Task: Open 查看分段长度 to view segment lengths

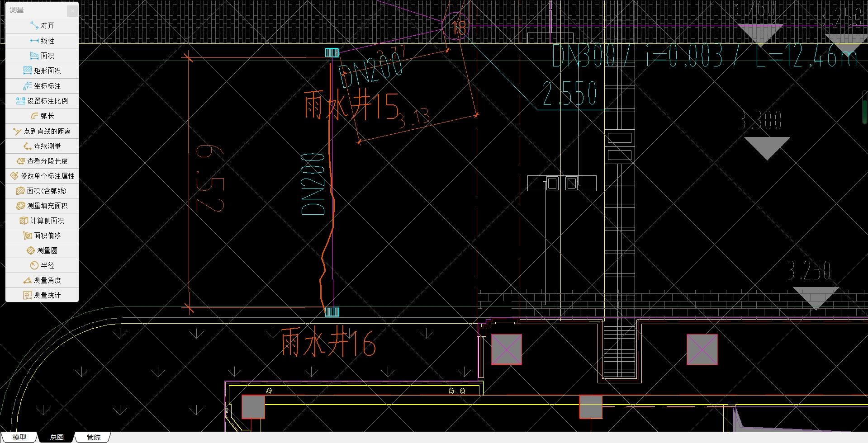Action: [42, 161]
